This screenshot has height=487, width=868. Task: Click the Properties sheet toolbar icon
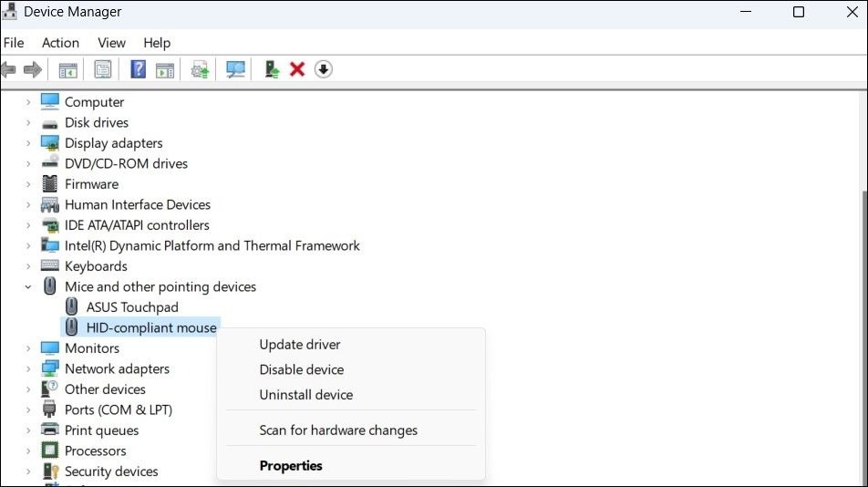point(102,69)
